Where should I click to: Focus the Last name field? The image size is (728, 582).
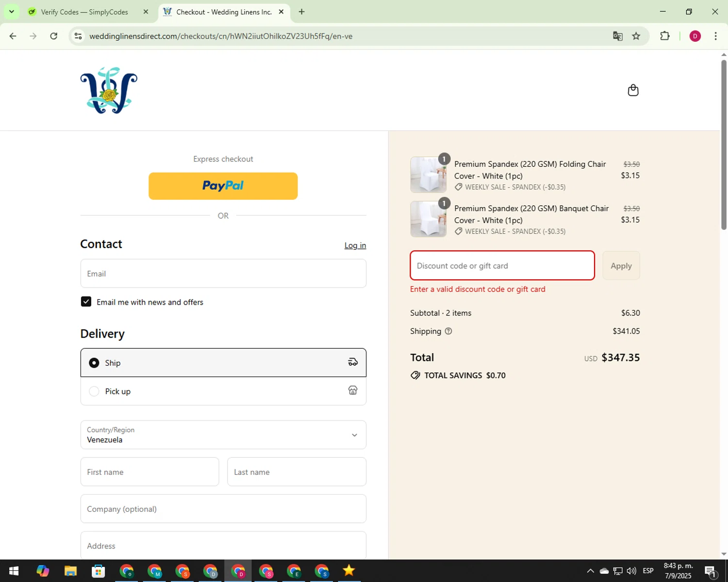click(x=297, y=472)
